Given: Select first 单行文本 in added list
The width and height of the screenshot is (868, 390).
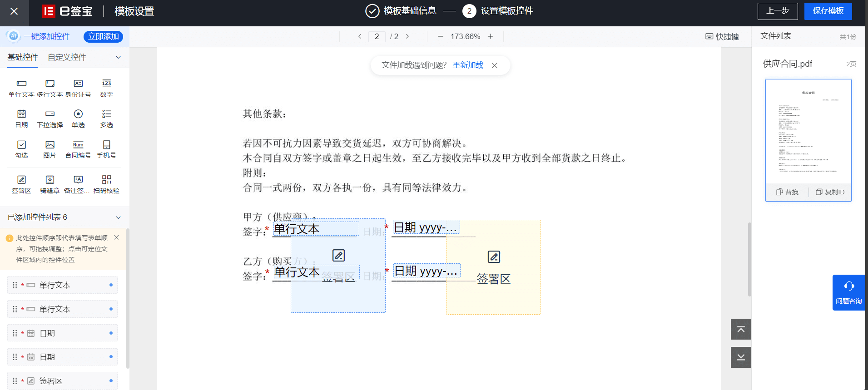Looking at the screenshot, I should (62, 285).
